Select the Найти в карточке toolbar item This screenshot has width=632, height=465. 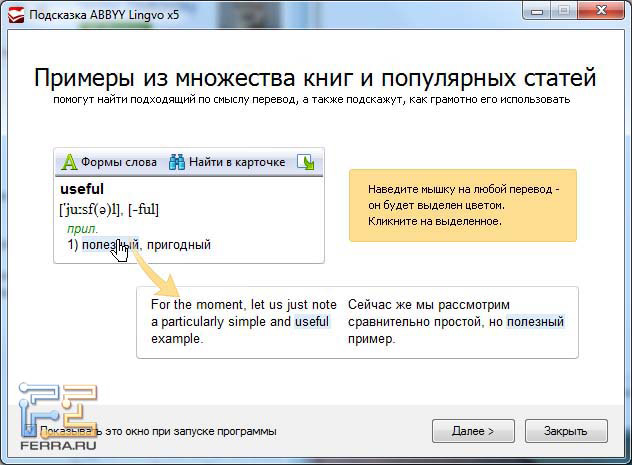[227, 162]
